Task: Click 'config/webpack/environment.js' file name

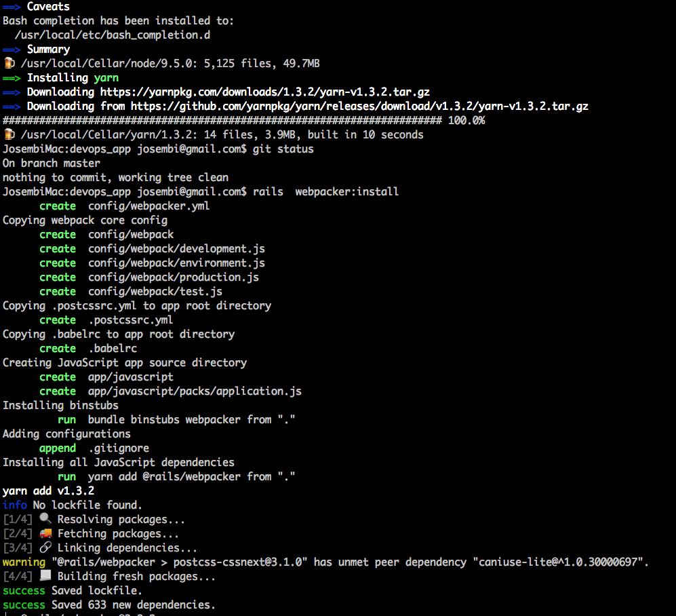Action: pyautogui.click(x=176, y=263)
